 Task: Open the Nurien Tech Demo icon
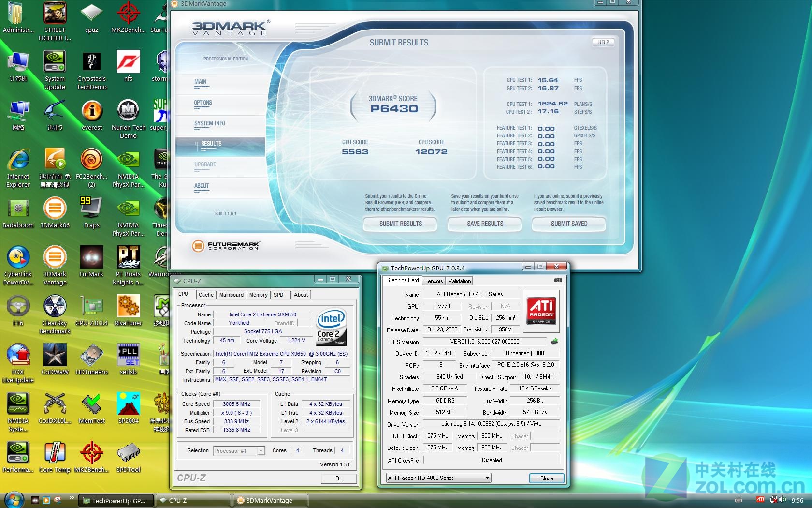tap(128, 120)
